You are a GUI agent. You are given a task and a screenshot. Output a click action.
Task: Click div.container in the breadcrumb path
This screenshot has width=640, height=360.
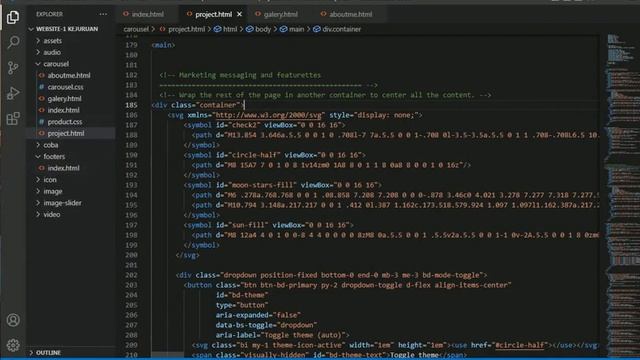click(x=342, y=29)
